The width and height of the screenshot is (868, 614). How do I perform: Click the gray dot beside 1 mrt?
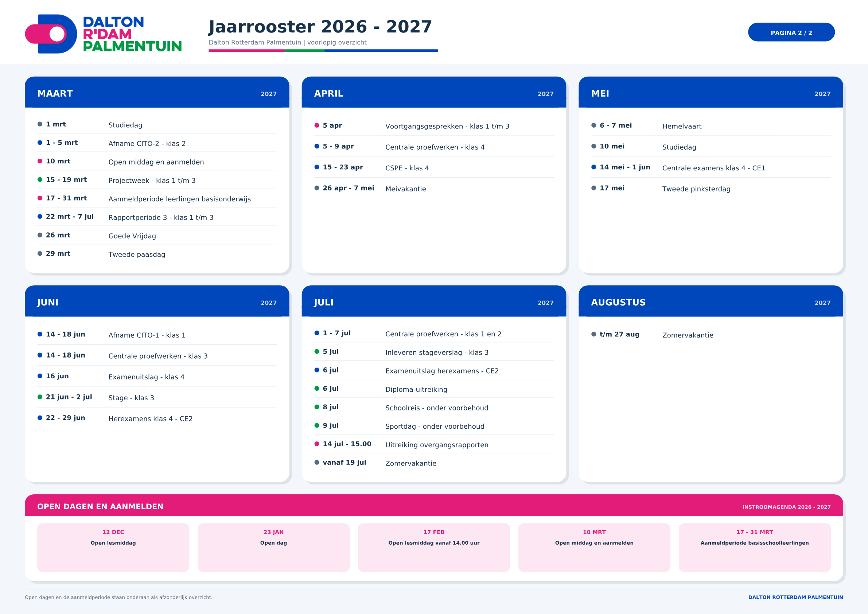(40, 124)
